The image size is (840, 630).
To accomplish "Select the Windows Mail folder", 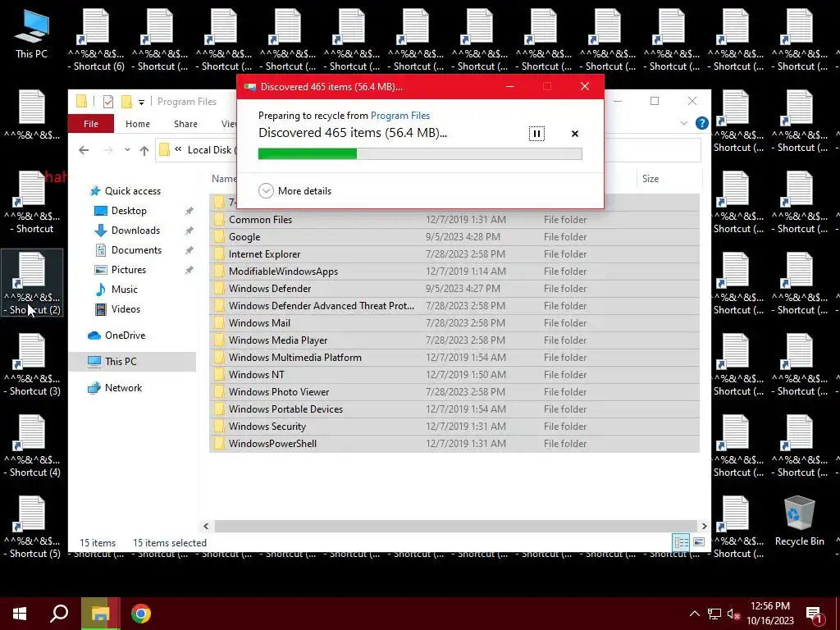I will (454, 323).
